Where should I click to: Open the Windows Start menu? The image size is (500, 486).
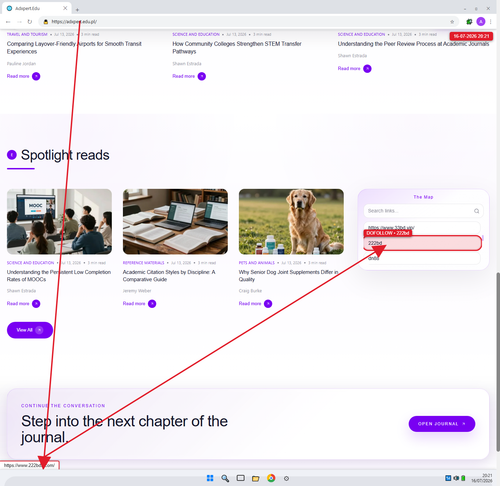click(210, 478)
